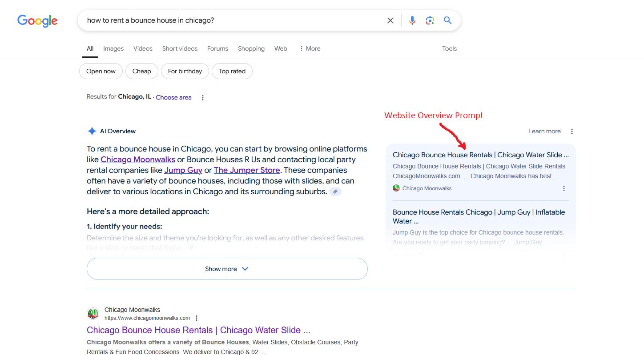Open three-dot menu beside chicagomoonwalks.com URL

coord(197,318)
